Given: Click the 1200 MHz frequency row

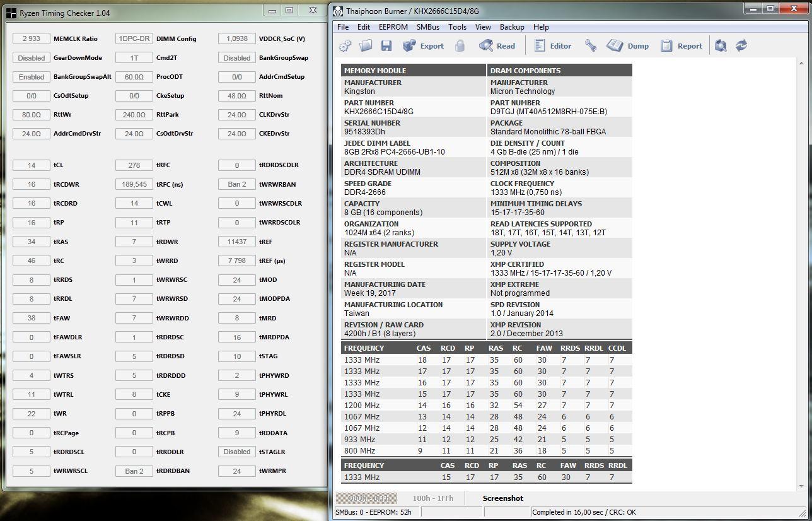Looking at the screenshot, I should (486, 406).
